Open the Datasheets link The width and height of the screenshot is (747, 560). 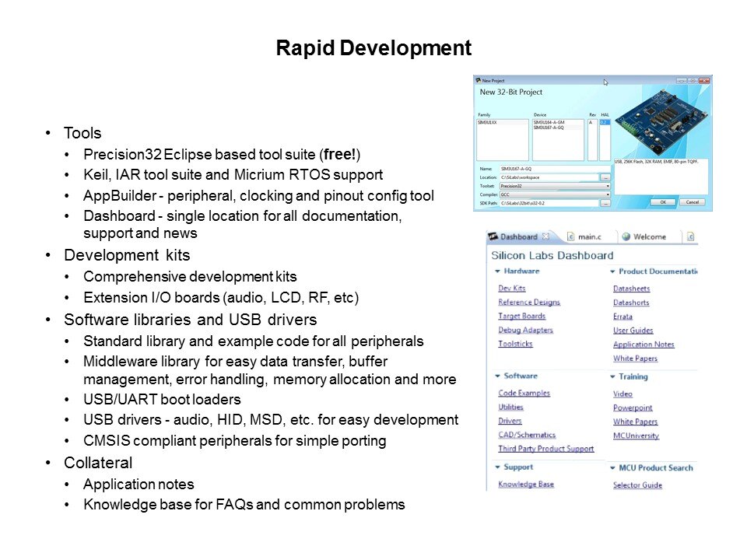pos(631,289)
